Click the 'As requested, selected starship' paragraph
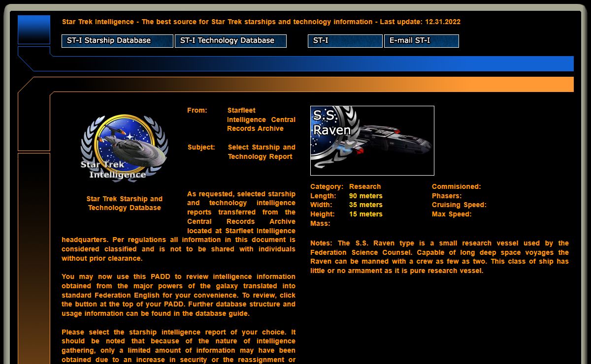This screenshot has height=364, width=591. [x=178, y=226]
